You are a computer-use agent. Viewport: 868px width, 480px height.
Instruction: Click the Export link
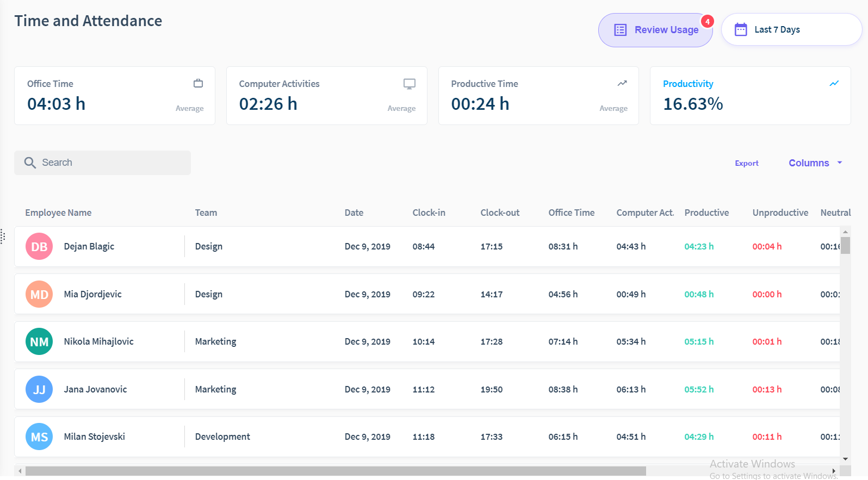pos(746,163)
